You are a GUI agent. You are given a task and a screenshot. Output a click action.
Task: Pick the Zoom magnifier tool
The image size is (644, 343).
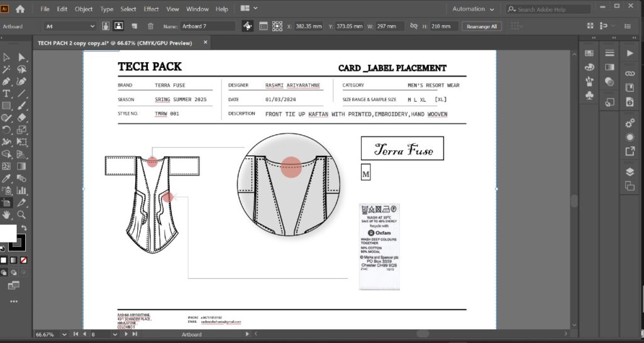(22, 215)
